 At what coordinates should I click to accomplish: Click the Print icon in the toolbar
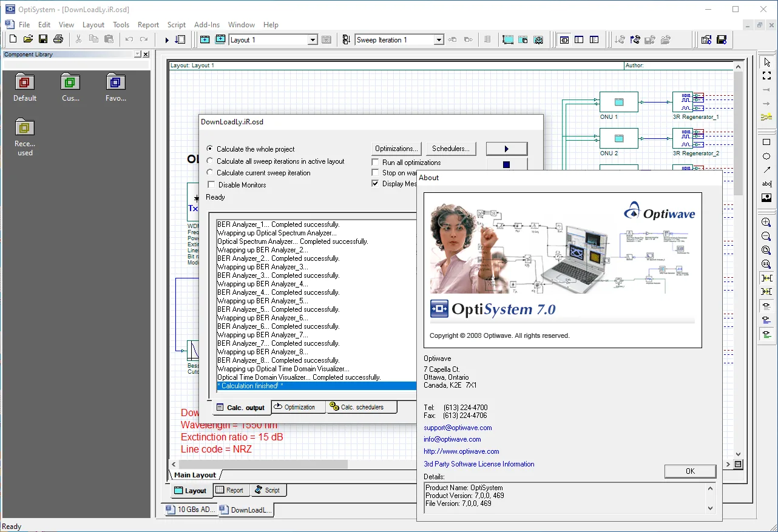(x=58, y=39)
